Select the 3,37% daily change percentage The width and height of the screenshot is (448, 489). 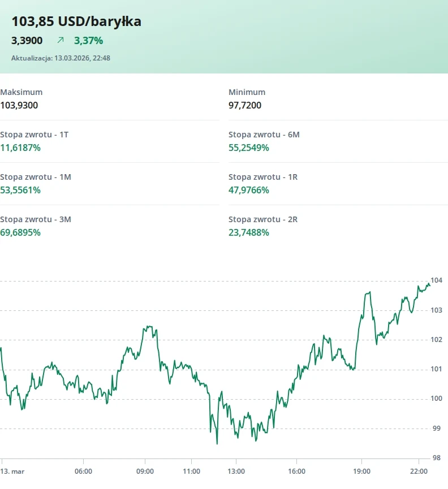click(x=88, y=40)
